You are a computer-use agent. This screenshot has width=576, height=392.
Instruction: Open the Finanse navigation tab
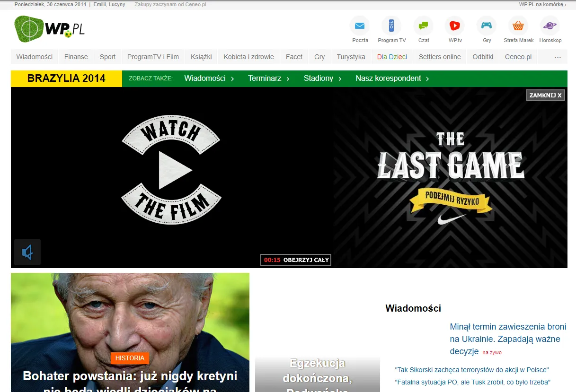[76, 57]
